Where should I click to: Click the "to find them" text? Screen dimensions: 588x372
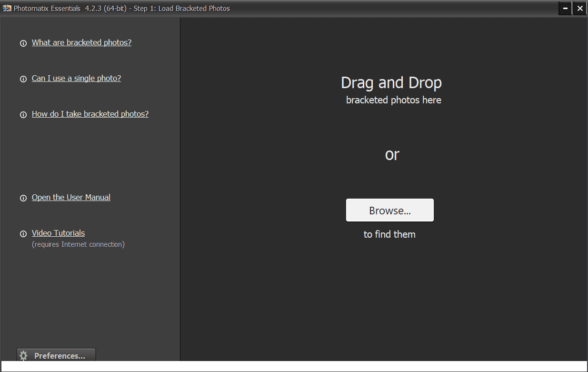click(x=389, y=234)
